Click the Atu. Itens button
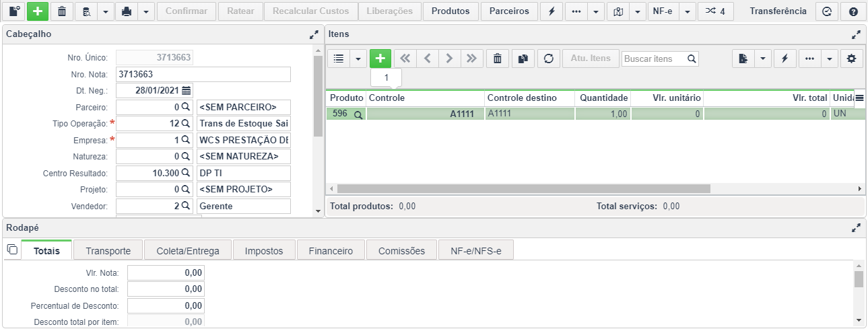The width and height of the screenshot is (868, 331). 591,59
